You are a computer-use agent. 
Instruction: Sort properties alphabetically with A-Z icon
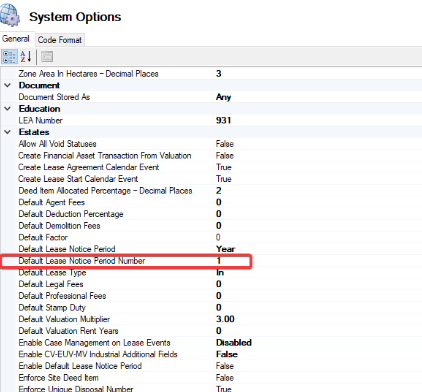[x=25, y=56]
